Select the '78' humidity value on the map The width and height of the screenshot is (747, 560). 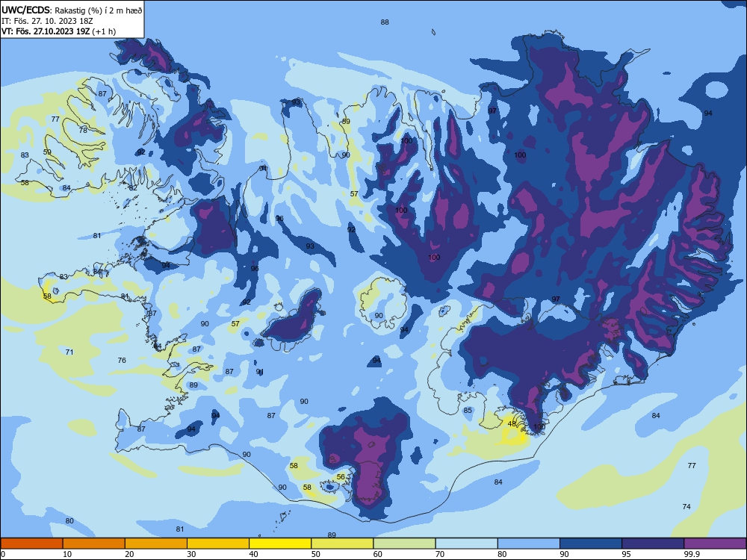click(83, 130)
